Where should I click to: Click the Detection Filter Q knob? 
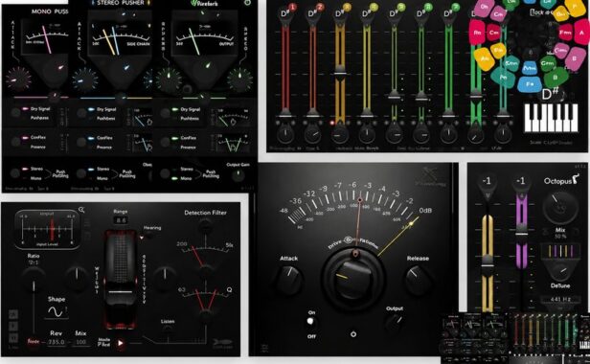pyautogui.click(x=205, y=316)
